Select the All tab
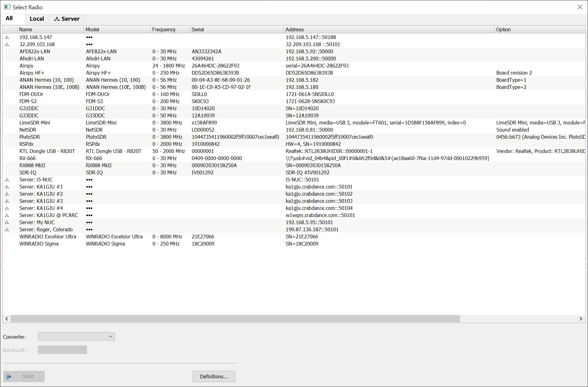The height and width of the screenshot is (387, 588). pos(9,18)
